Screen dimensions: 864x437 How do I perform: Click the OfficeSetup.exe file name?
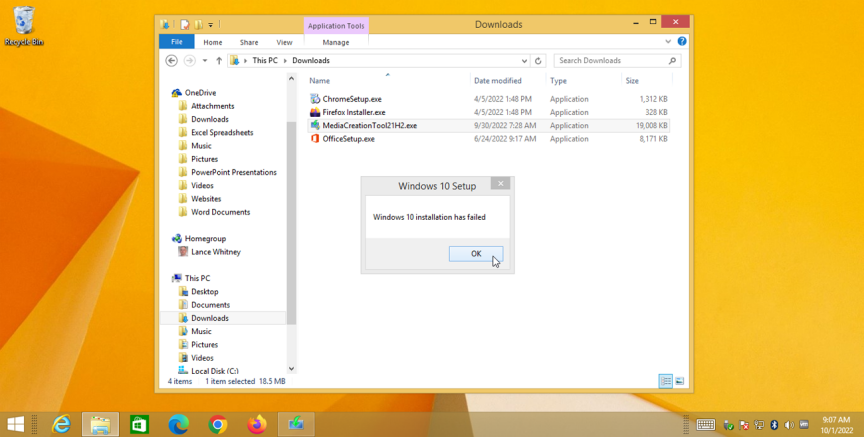[x=348, y=139]
